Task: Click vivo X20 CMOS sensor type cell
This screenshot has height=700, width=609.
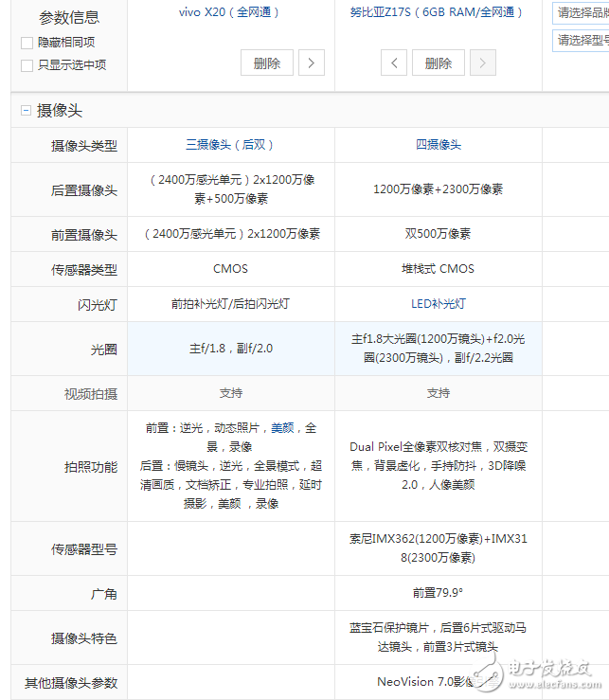Action: click(x=231, y=269)
